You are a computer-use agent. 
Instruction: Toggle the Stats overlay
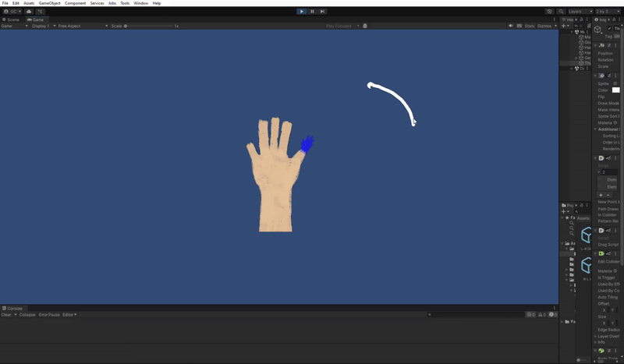pyautogui.click(x=530, y=26)
